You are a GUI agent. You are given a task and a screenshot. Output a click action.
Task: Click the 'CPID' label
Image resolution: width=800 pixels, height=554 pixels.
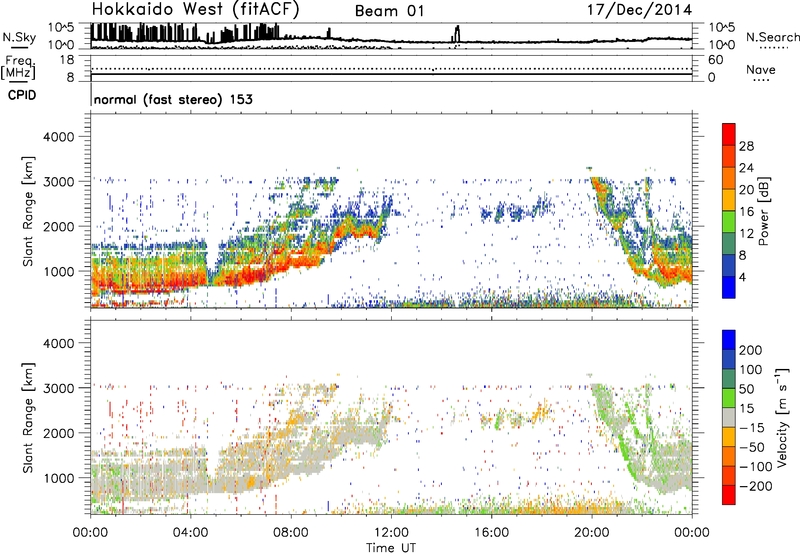[x=22, y=95]
